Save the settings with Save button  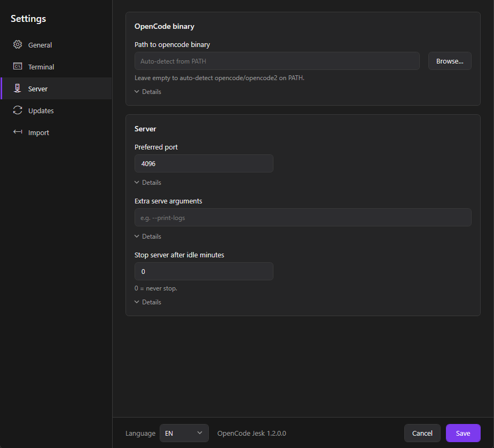tap(463, 433)
